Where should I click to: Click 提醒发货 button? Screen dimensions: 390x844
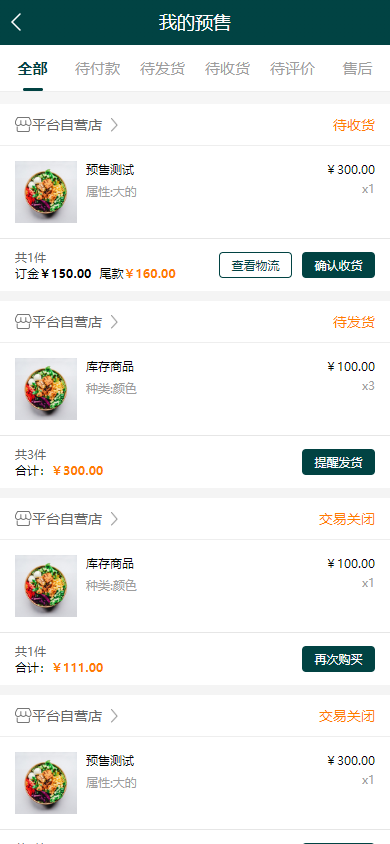point(338,462)
